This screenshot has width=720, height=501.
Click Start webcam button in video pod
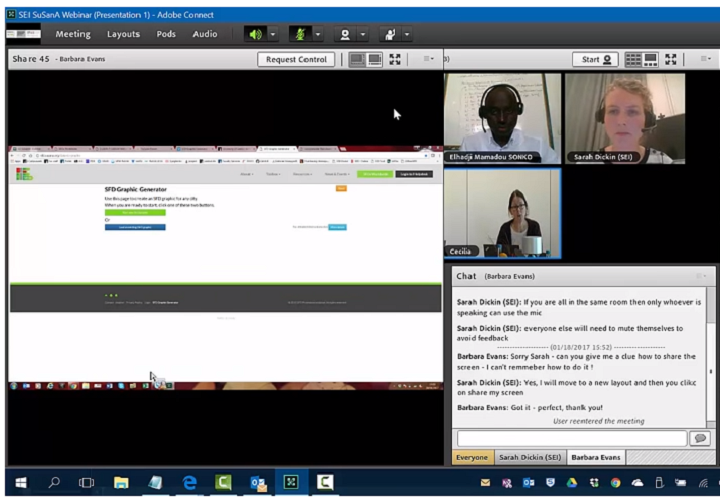595,59
